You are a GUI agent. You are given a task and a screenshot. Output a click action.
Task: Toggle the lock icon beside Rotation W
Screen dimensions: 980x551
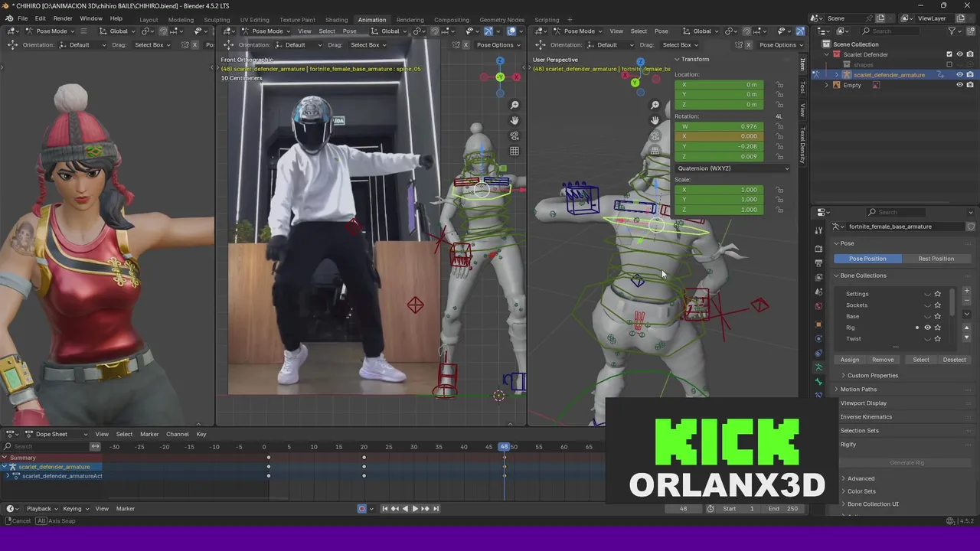(779, 126)
